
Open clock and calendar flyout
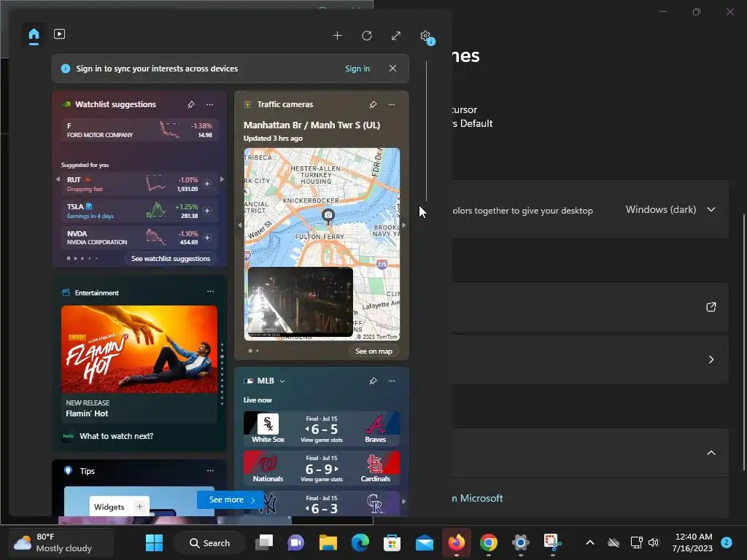692,542
